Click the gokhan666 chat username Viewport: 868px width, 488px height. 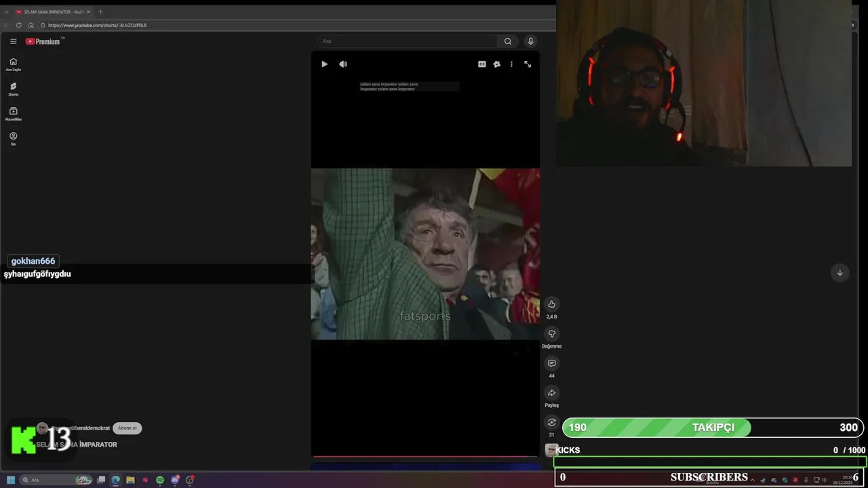[33, 261]
